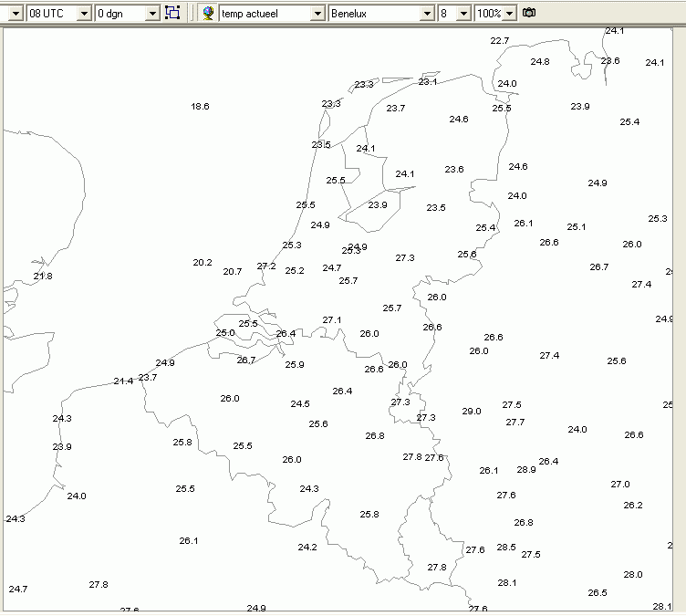The image size is (686, 616).
Task: Click the 18.6 North Sea reading
Action: 200,107
